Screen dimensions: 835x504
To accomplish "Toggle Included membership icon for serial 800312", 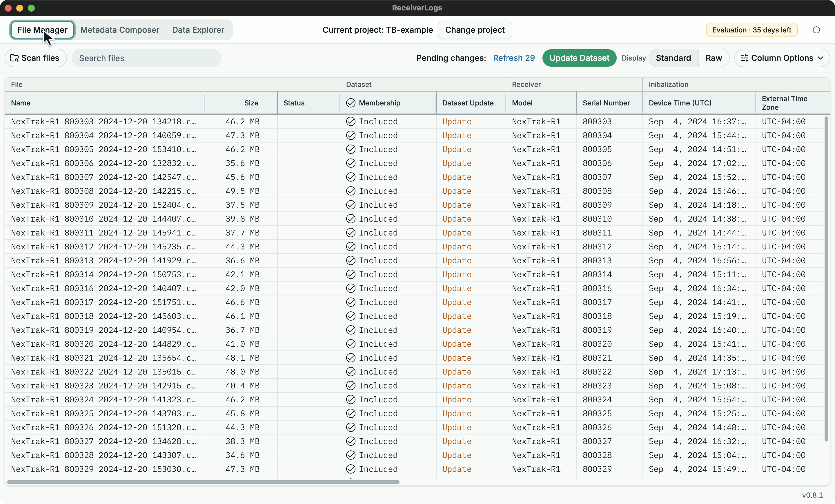I will coord(351,247).
